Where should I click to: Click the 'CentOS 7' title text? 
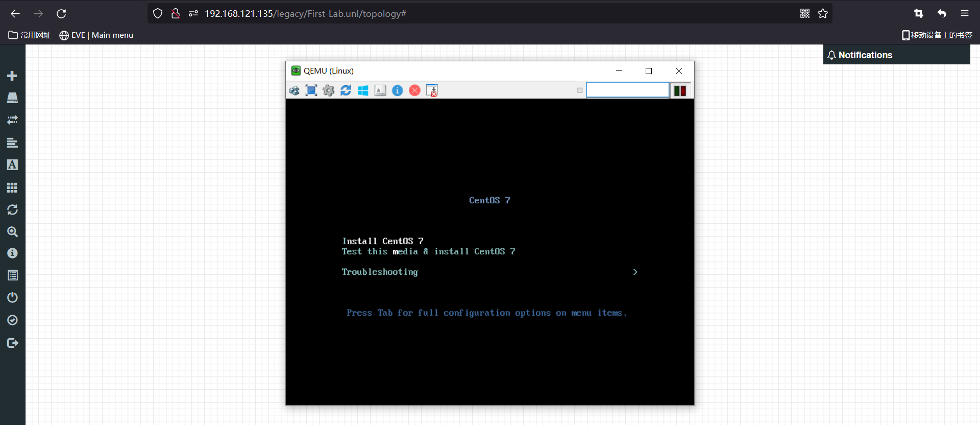click(x=489, y=200)
